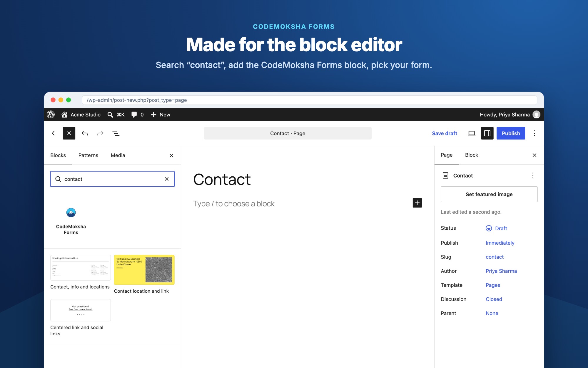This screenshot has height=368, width=588.
Task: Select the Contact location and link pattern
Action: click(144, 274)
